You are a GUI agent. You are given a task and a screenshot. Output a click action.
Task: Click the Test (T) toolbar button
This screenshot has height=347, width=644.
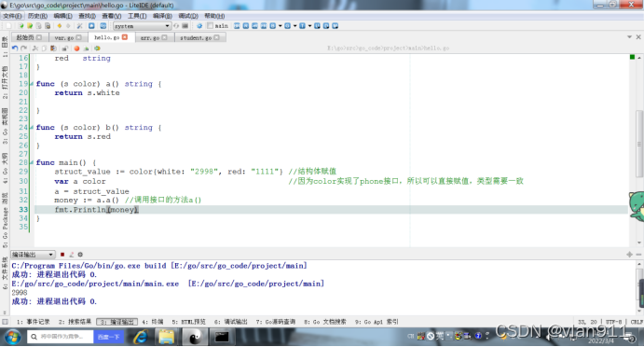click(302, 26)
